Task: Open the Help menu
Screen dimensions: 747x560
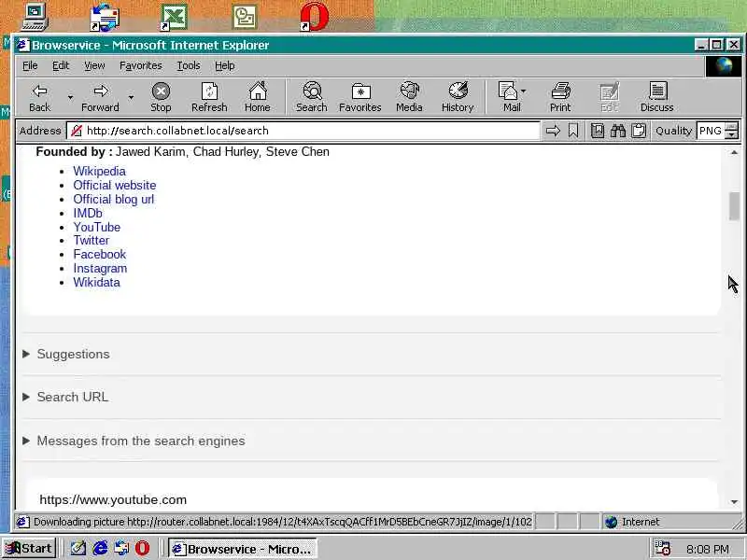Action: tap(224, 65)
